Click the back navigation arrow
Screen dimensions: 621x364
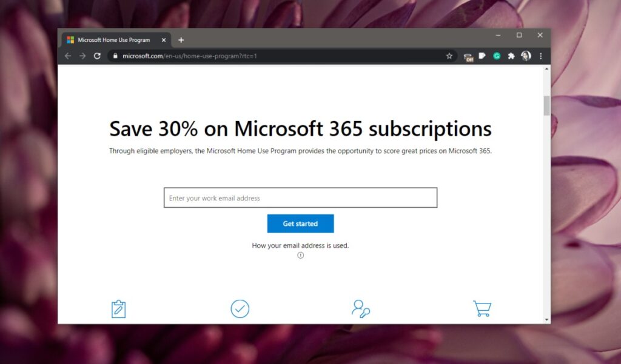click(x=68, y=56)
